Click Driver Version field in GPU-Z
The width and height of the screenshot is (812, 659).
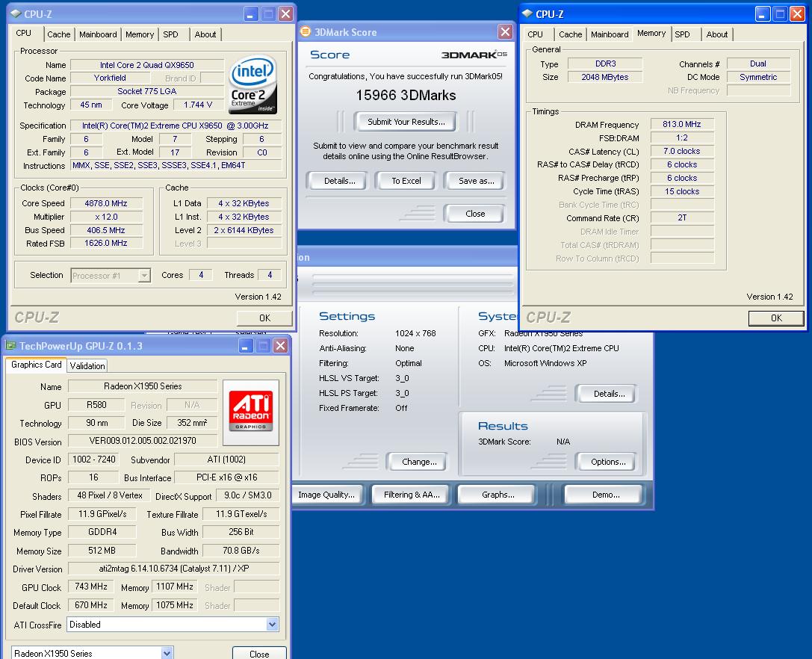click(x=174, y=569)
